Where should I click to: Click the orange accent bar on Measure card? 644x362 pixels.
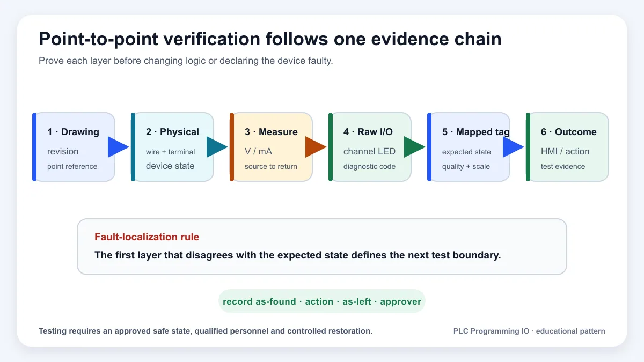point(232,147)
